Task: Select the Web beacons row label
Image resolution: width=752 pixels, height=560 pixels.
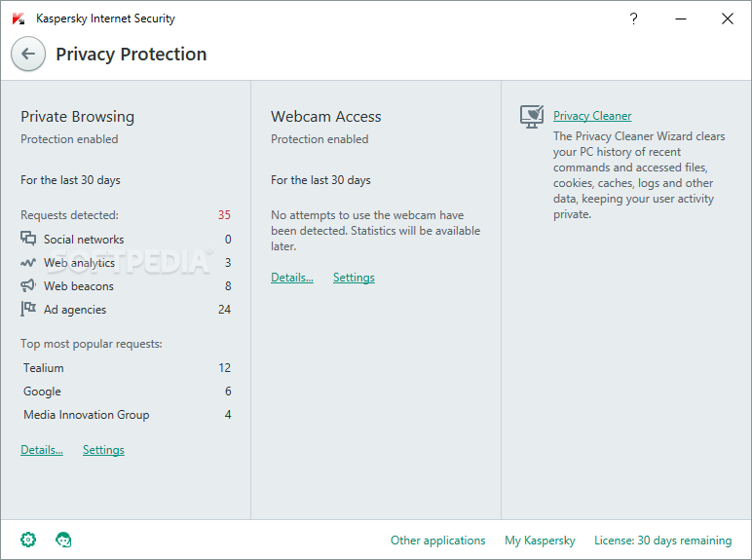Action: 79,286
